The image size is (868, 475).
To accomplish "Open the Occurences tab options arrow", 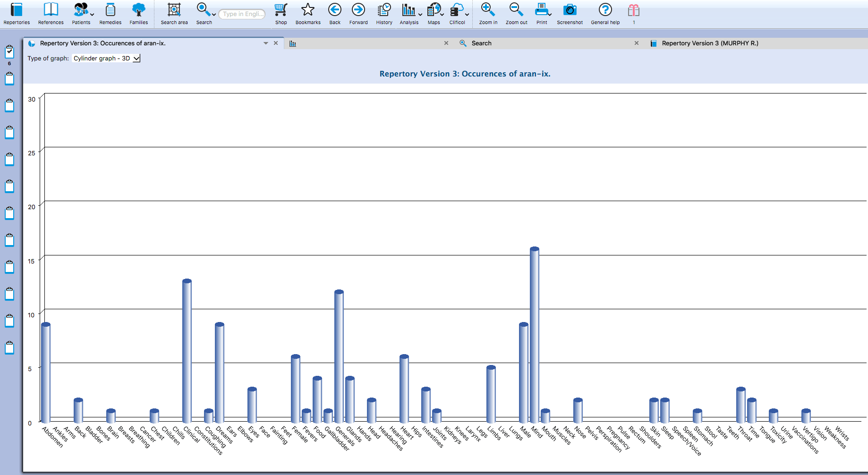I will point(266,43).
